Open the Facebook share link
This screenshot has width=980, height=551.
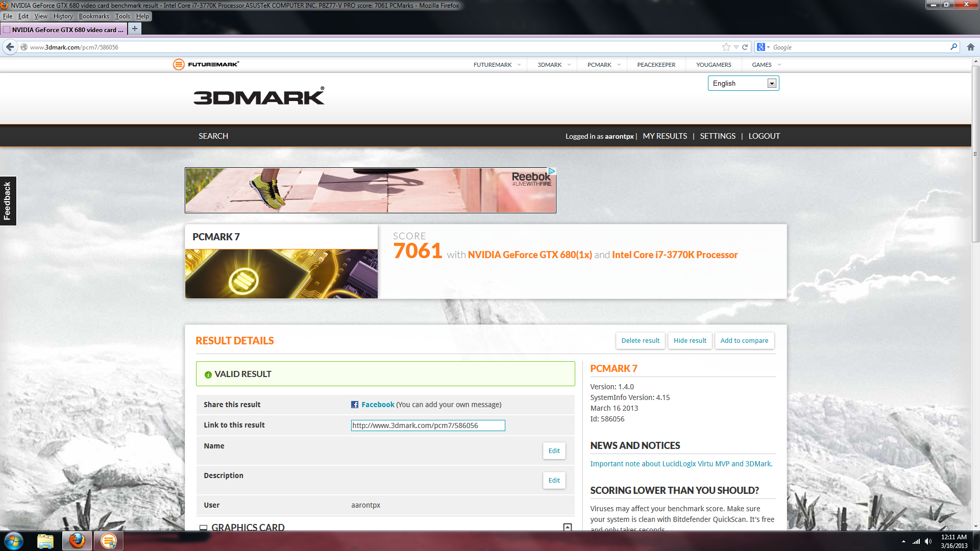(378, 405)
